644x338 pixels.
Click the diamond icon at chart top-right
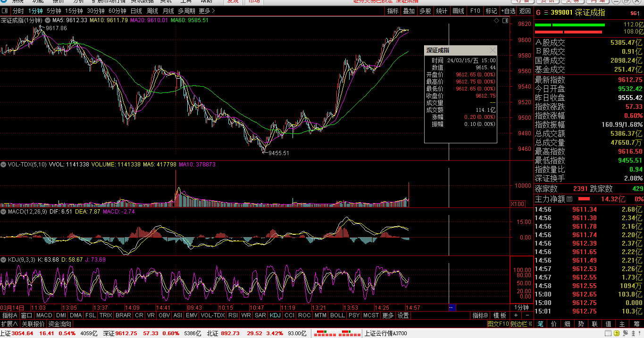click(496, 21)
